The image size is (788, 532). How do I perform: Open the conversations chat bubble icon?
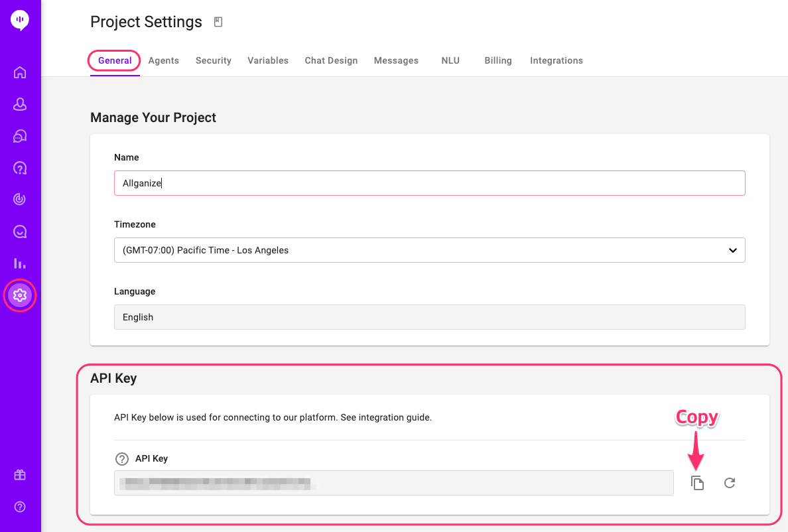pos(20,136)
